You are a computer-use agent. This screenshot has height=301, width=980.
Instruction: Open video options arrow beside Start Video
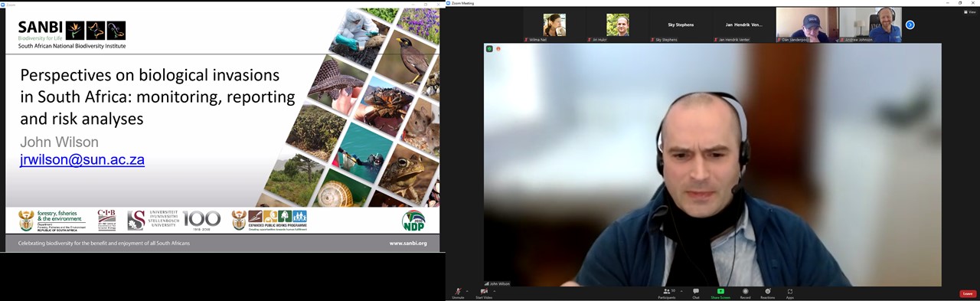[495, 291]
